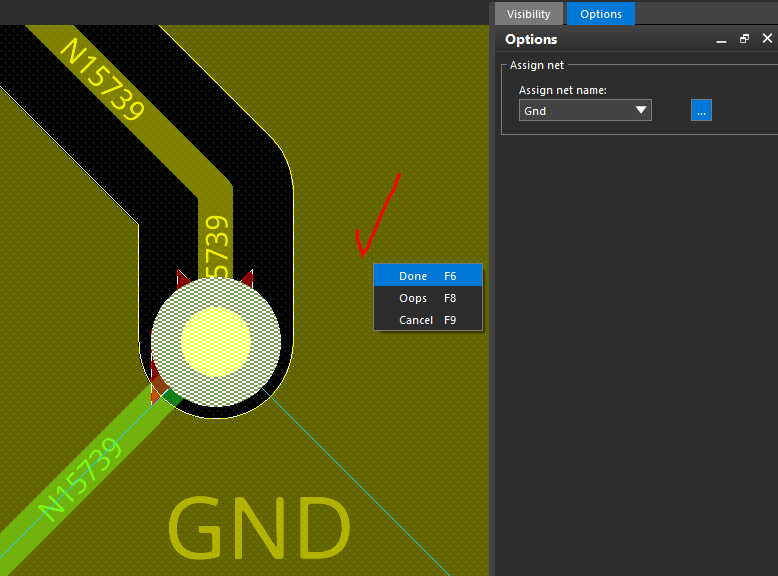Select the Options tab
The width and height of the screenshot is (778, 576).
tap(600, 14)
